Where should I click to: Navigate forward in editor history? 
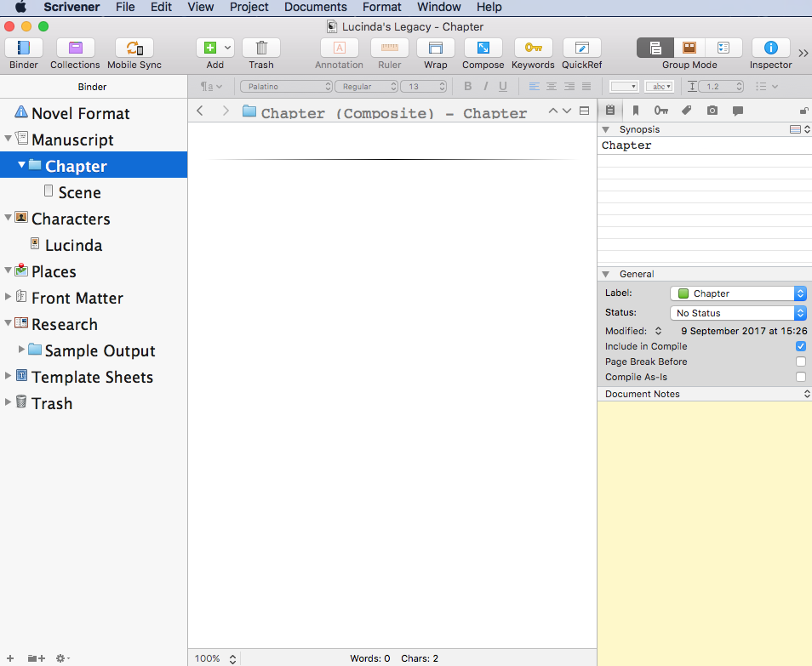coord(226,111)
